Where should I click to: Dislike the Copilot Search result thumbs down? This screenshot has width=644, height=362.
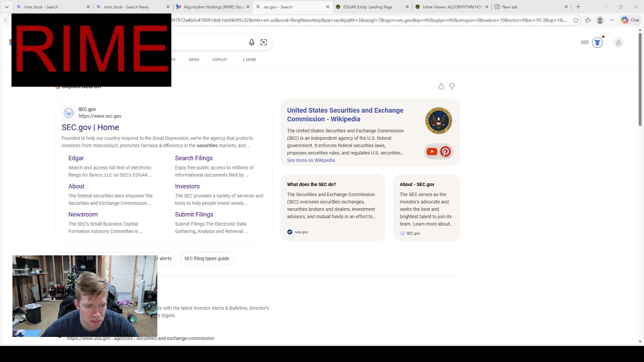pos(452,86)
